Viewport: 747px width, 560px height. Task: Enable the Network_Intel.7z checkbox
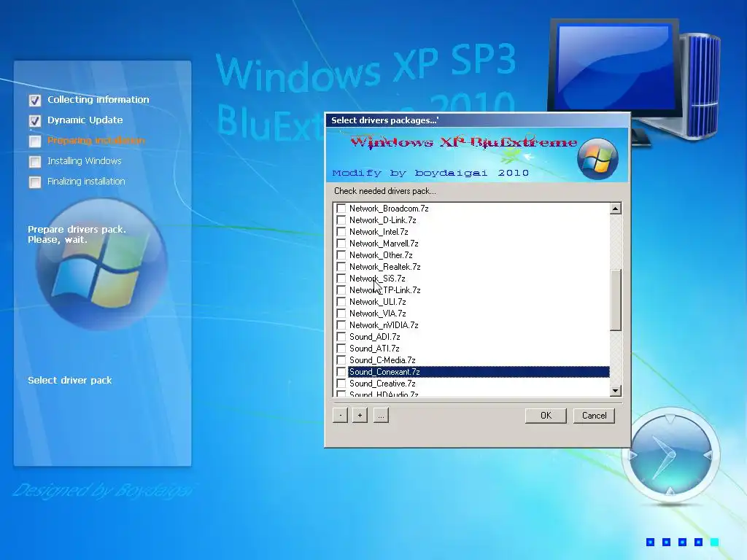[x=341, y=232]
